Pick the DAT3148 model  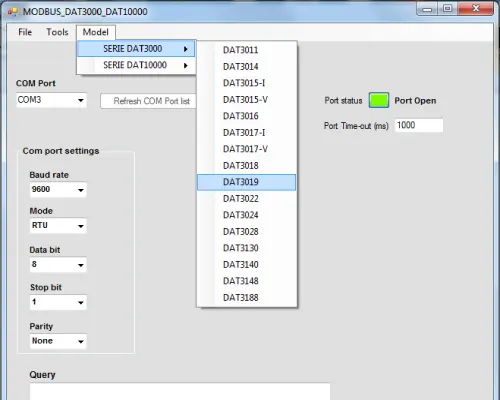point(246,281)
